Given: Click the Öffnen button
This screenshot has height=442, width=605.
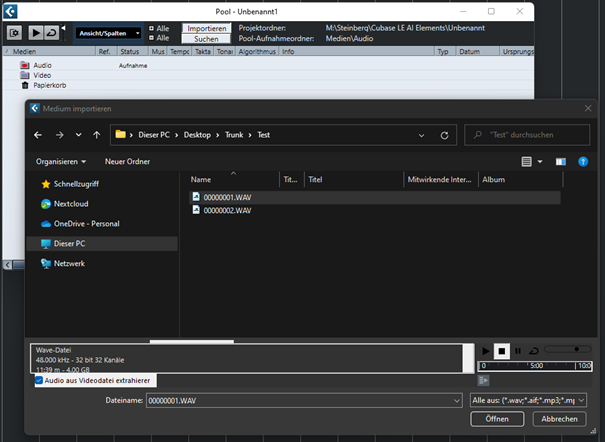Looking at the screenshot, I should (x=497, y=419).
